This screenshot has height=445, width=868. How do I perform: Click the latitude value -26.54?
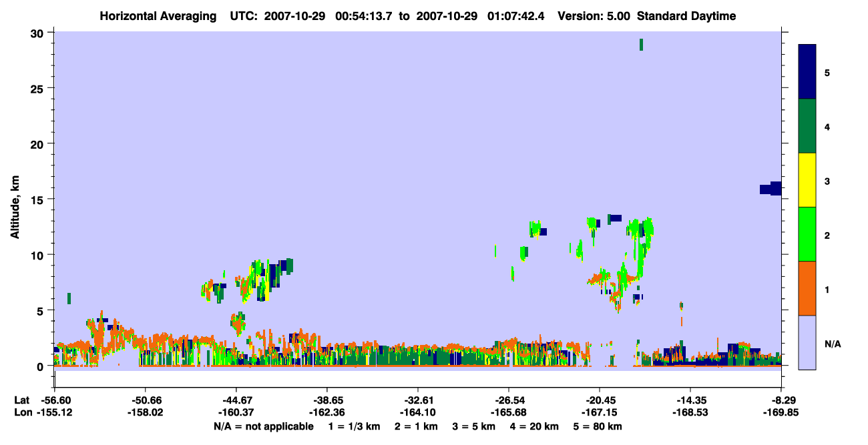point(509,400)
